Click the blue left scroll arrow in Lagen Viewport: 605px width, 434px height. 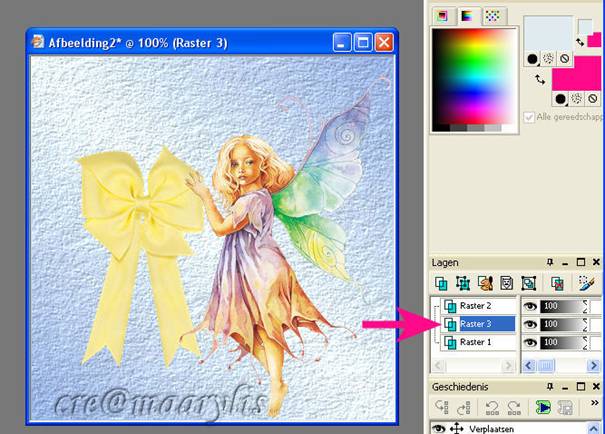[528, 365]
